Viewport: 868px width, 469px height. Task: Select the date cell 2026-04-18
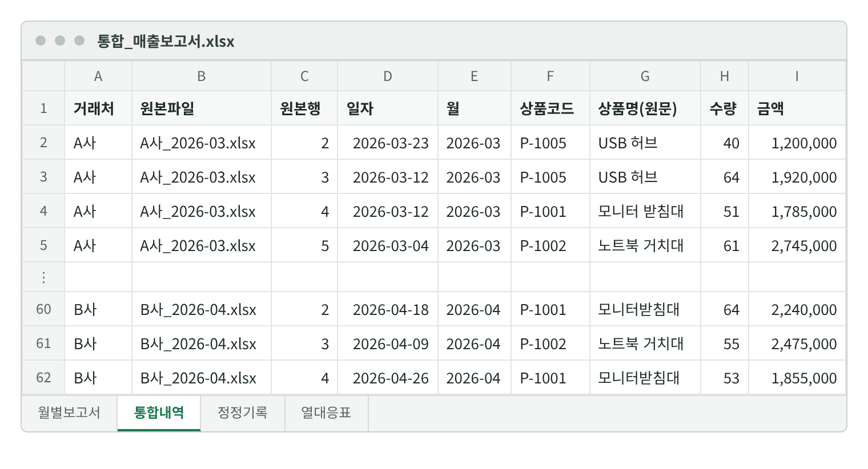click(388, 309)
